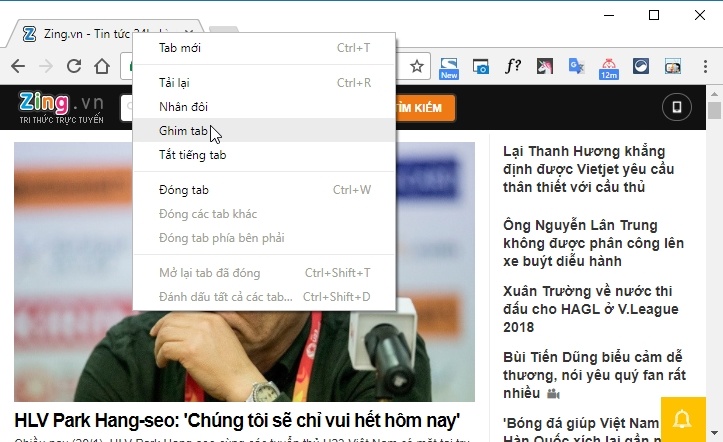Click the mobile version icon on Zing header

click(x=676, y=107)
